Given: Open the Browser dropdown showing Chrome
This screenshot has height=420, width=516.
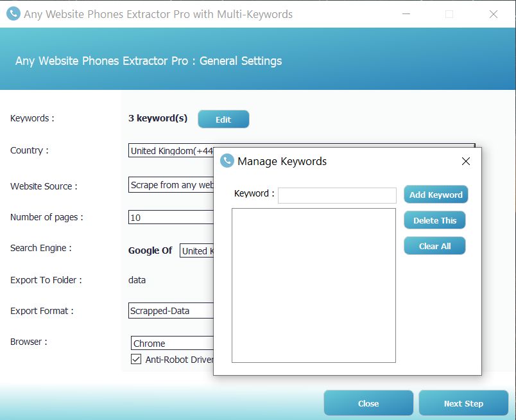Looking at the screenshot, I should 172,343.
